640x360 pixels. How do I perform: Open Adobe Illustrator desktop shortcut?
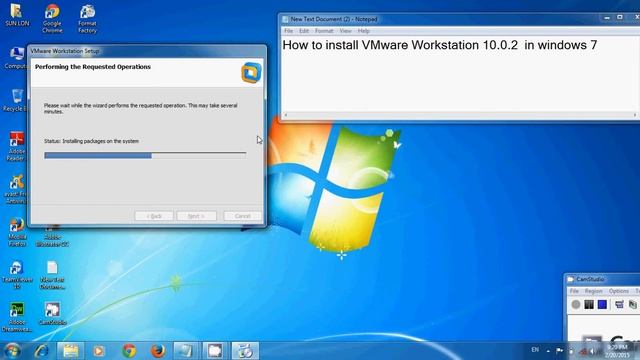[52, 237]
